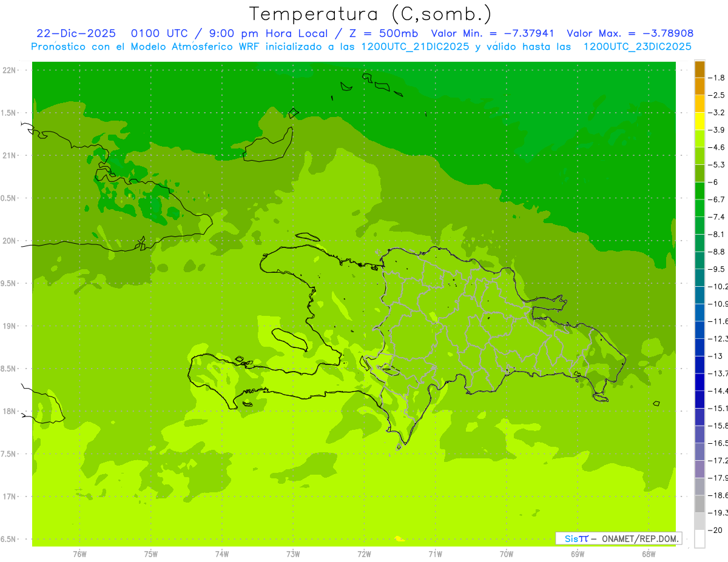Click the '73W' longitude label
Image resolution: width=728 pixels, height=562 pixels.
tap(293, 554)
